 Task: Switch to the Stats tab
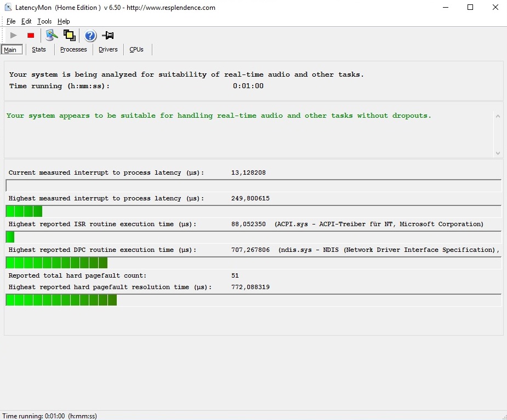tap(39, 49)
